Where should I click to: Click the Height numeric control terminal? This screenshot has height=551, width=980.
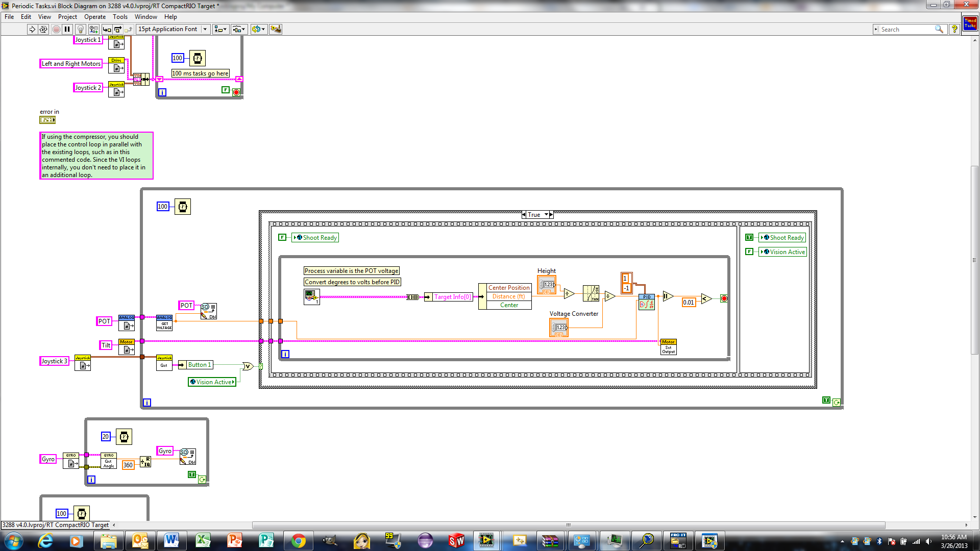pos(547,285)
